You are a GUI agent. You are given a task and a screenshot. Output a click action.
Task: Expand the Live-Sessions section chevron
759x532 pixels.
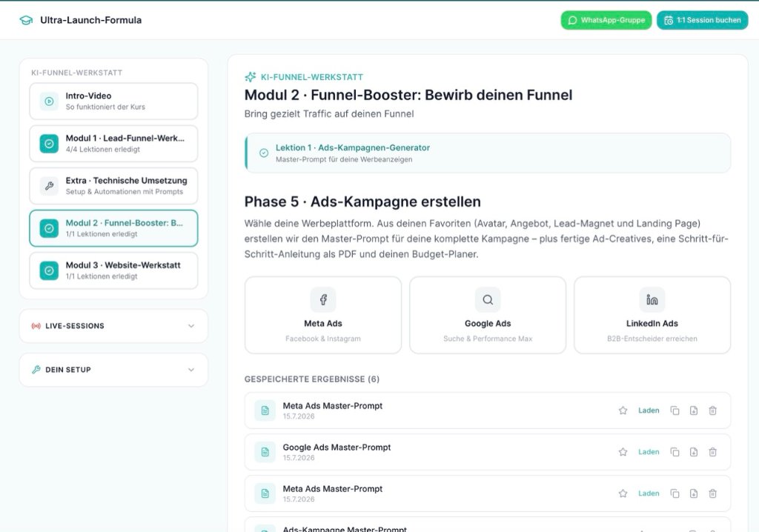point(191,326)
